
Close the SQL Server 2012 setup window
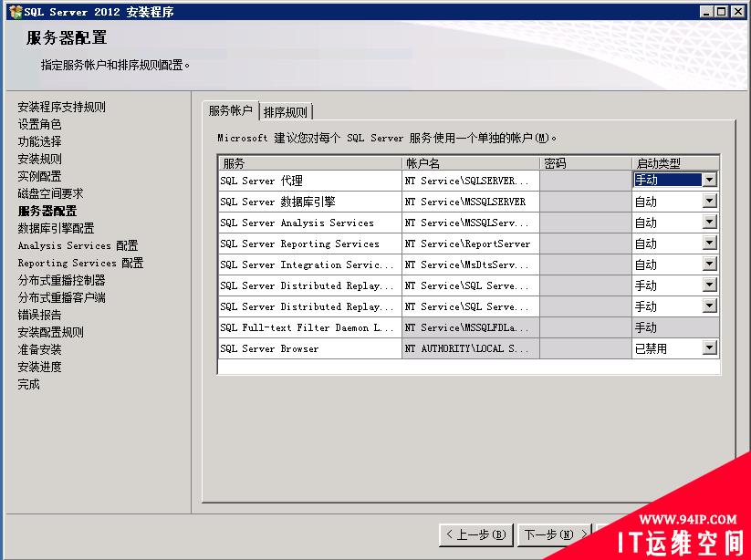click(x=738, y=12)
